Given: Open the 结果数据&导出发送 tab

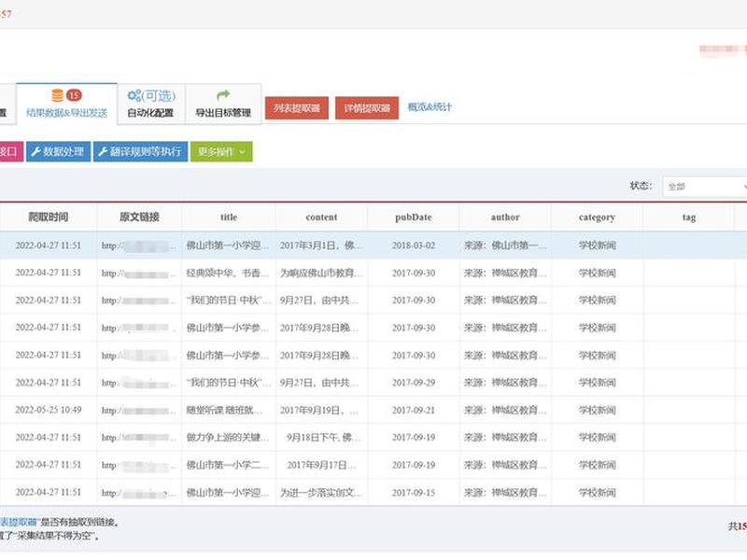Looking at the screenshot, I should [x=66, y=104].
